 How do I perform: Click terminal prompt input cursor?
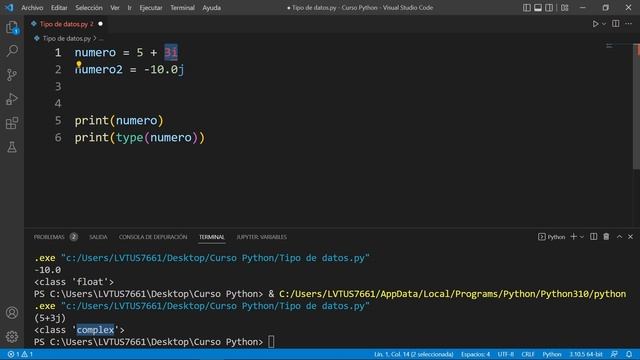tap(271, 342)
